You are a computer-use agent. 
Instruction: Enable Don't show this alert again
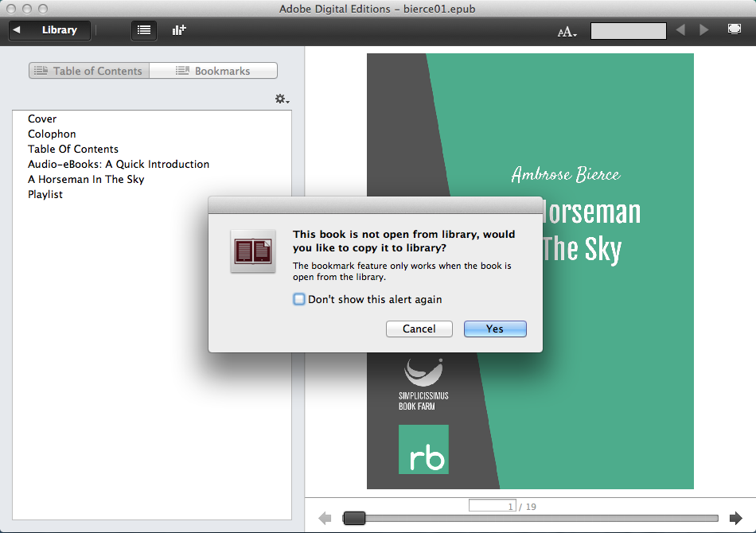tap(299, 299)
